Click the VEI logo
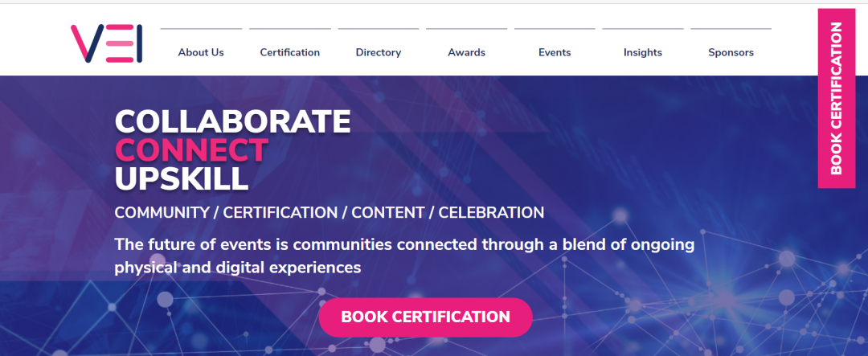Screen dimensions: 868x356 click(106, 43)
